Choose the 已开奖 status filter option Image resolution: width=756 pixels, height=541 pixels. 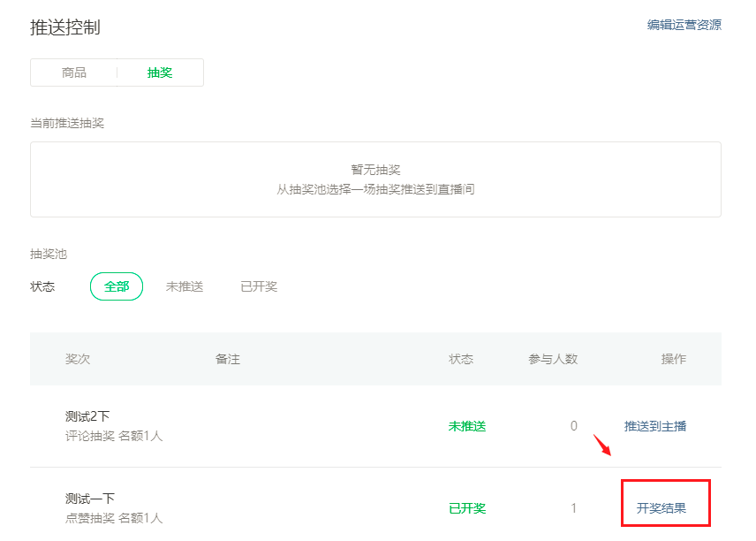(259, 286)
